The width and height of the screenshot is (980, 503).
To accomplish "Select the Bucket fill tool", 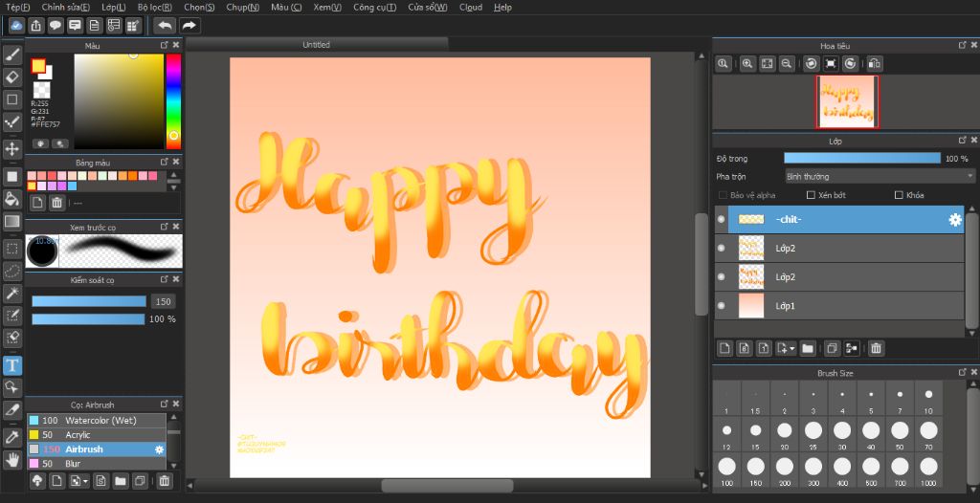I will coord(12,199).
